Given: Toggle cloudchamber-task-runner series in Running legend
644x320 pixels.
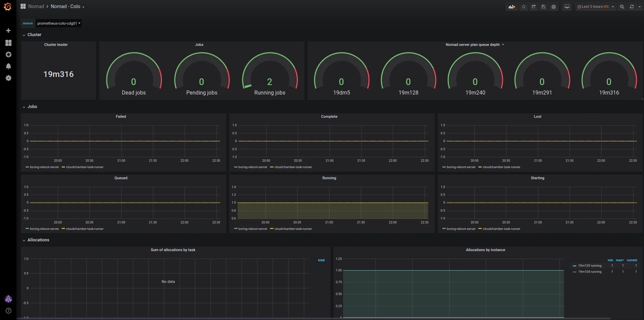Looking at the screenshot, I should pyautogui.click(x=293, y=229).
